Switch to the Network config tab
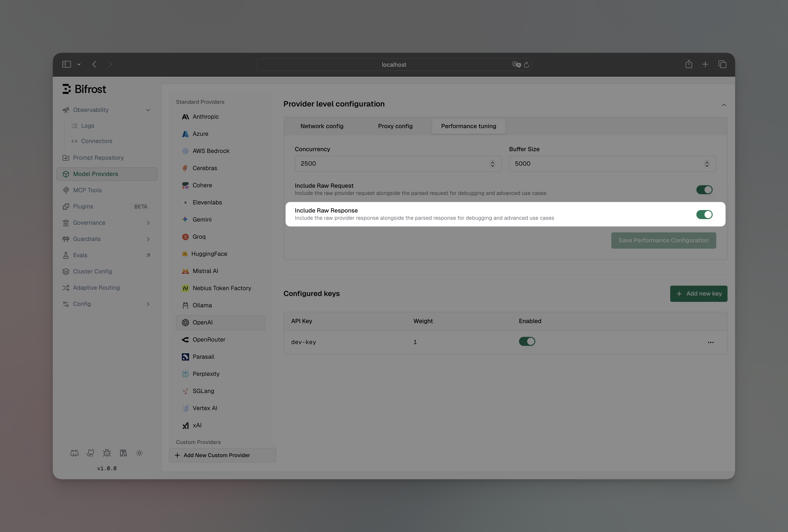 click(x=321, y=126)
